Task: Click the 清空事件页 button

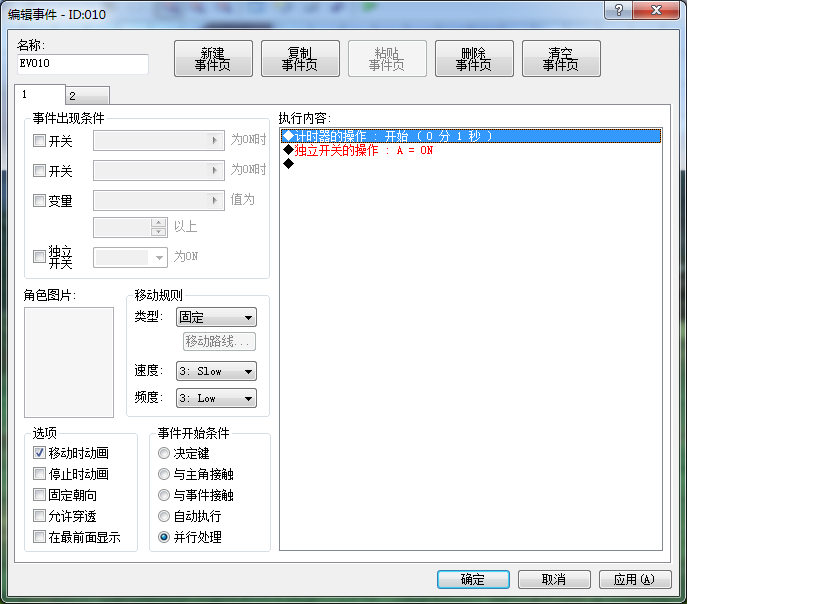Action: (561, 58)
